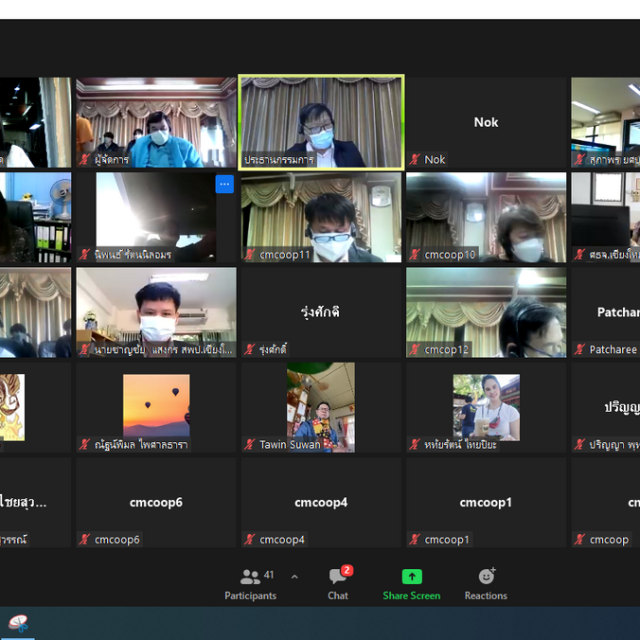Expand the caret next to Participants

pyautogui.click(x=294, y=577)
